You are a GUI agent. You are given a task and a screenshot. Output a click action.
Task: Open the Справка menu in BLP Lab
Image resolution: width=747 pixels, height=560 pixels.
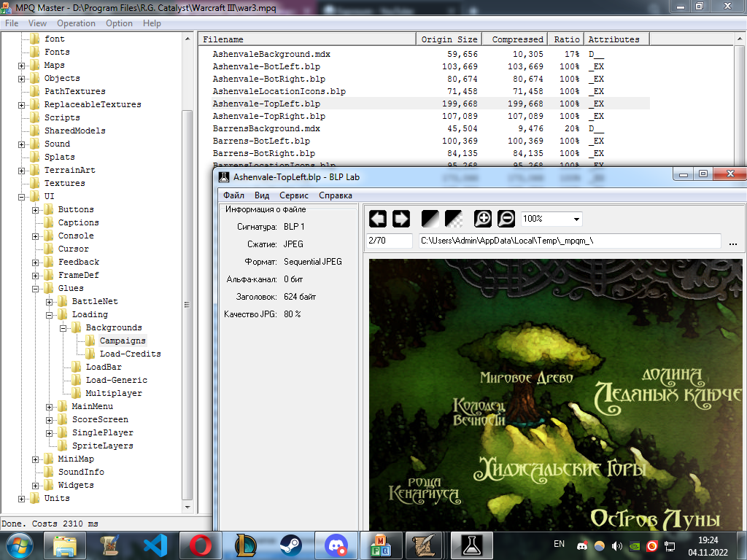[336, 195]
